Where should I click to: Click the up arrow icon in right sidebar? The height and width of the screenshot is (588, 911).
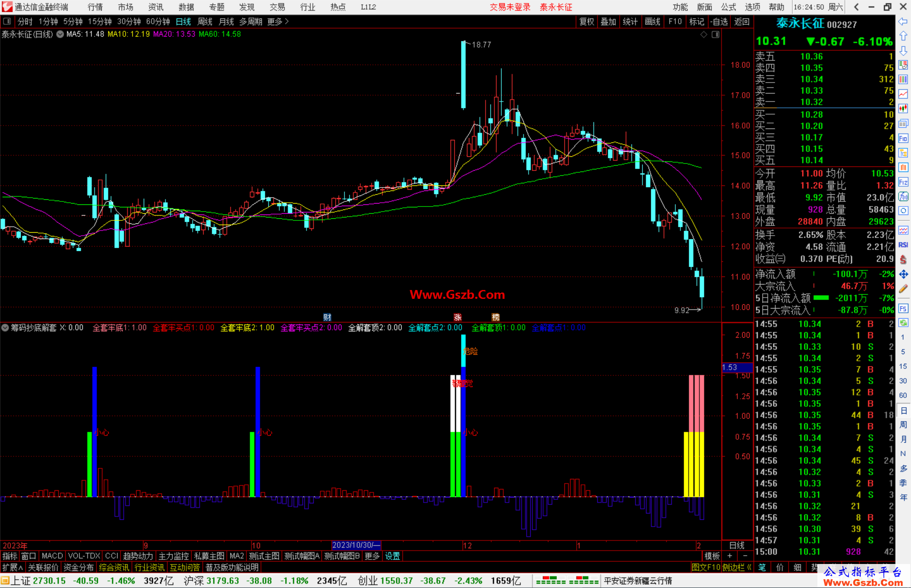pyautogui.click(x=903, y=36)
